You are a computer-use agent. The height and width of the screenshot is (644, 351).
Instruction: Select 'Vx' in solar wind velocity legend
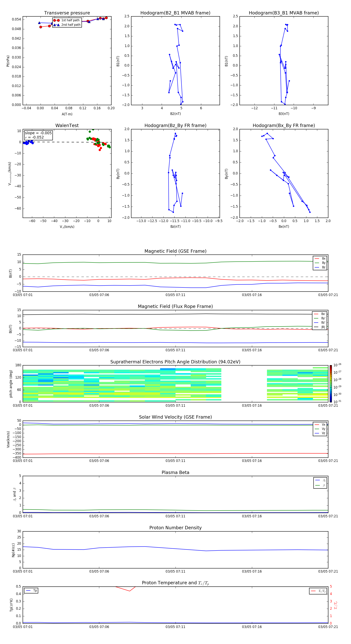(x=320, y=424)
